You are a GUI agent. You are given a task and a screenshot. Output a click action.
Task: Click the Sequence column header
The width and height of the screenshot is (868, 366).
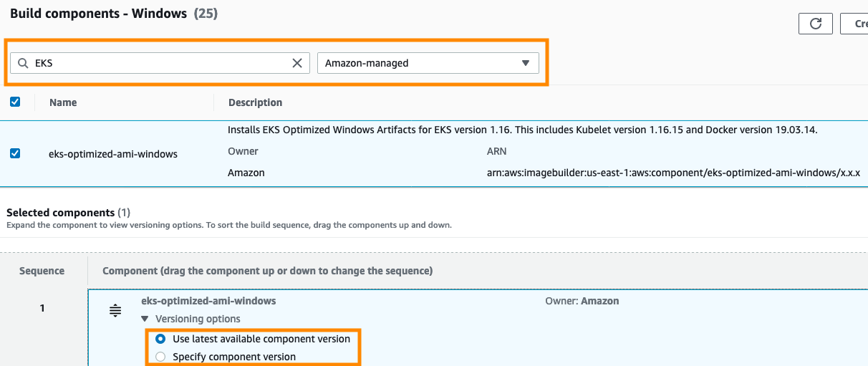42,271
